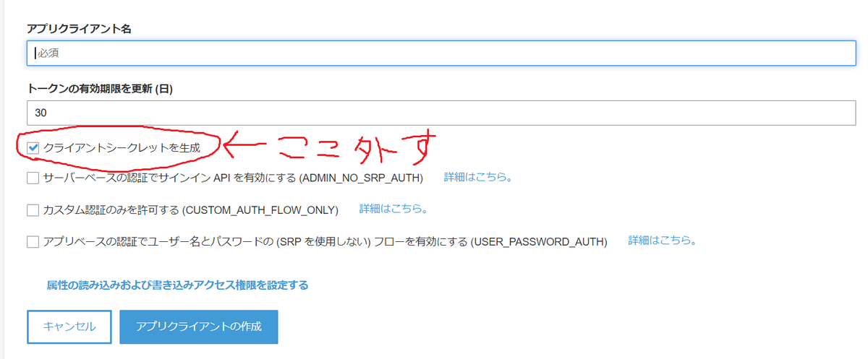Open 属性の読み込みおよび書き込みアクセス権限を設定する link
Image resolution: width=868 pixels, height=359 pixels.
(x=177, y=285)
